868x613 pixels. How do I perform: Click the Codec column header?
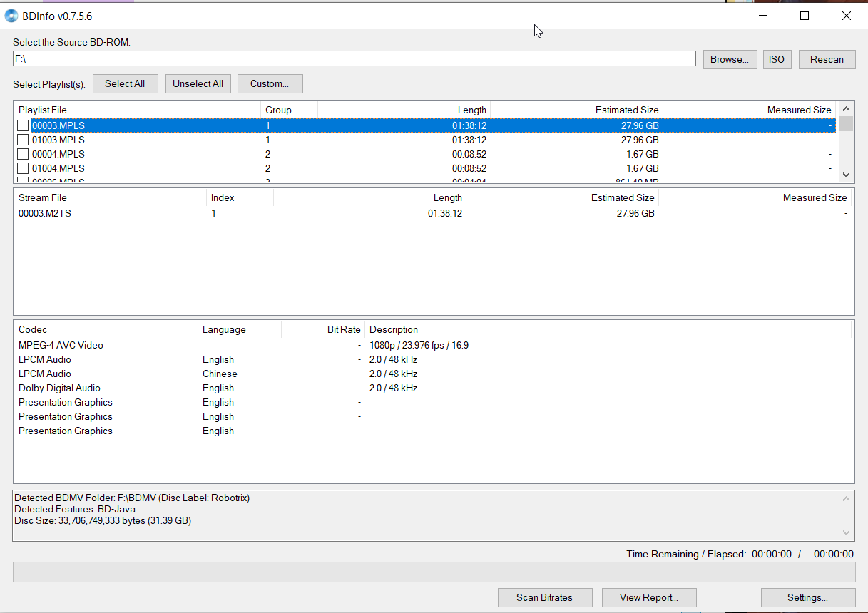click(106, 329)
